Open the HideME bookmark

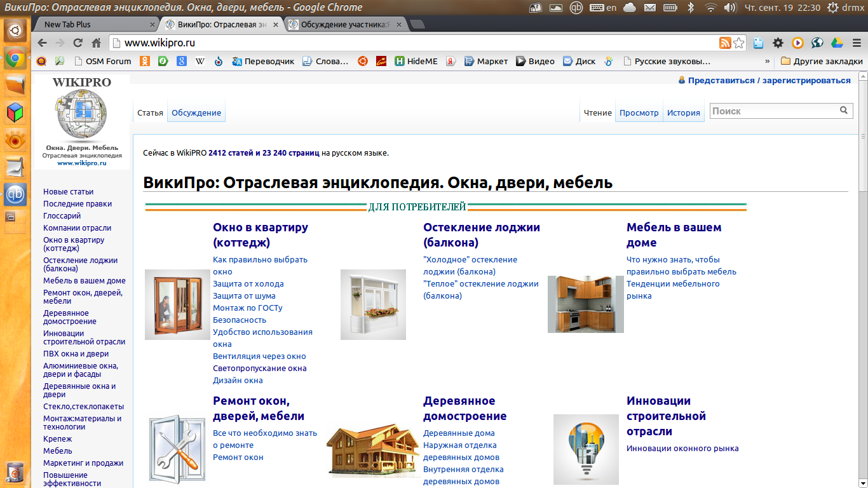coord(416,62)
